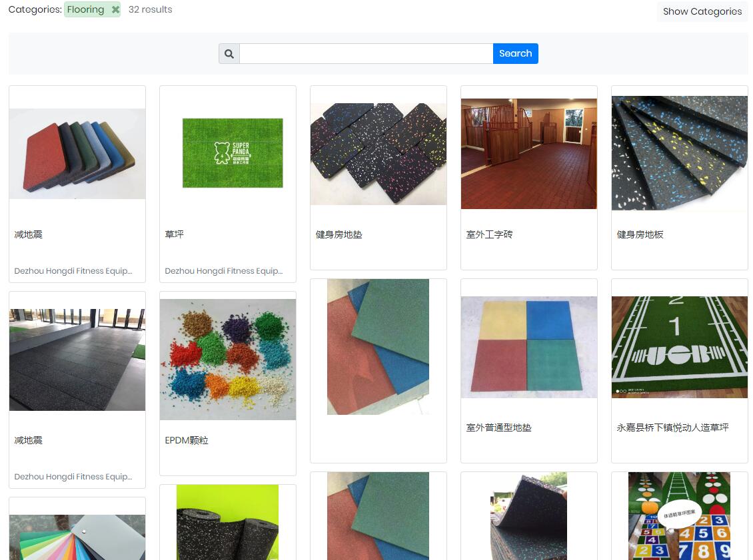Viewport: 753px width, 560px height.
Task: Click the blue Search button
Action: pyautogui.click(x=515, y=54)
